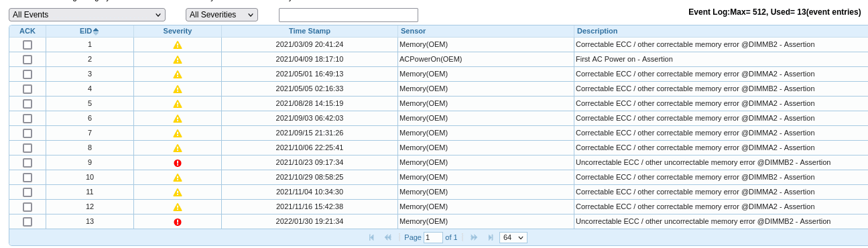
Task: Click the red critical icon for event 13
Action: (x=178, y=222)
